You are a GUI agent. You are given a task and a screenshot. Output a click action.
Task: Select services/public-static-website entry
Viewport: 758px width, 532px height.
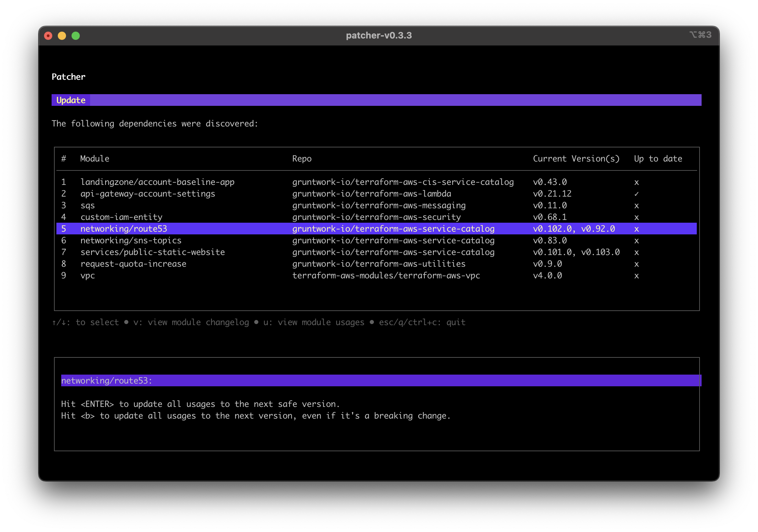point(153,252)
